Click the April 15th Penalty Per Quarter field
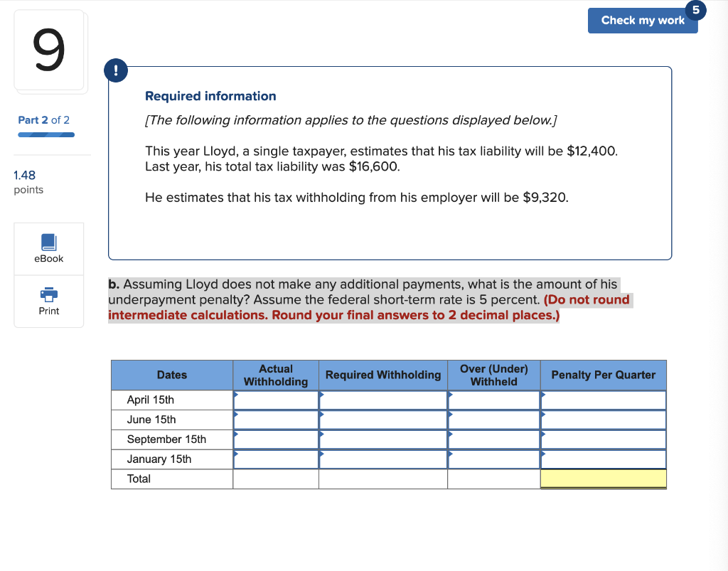 [x=603, y=400]
